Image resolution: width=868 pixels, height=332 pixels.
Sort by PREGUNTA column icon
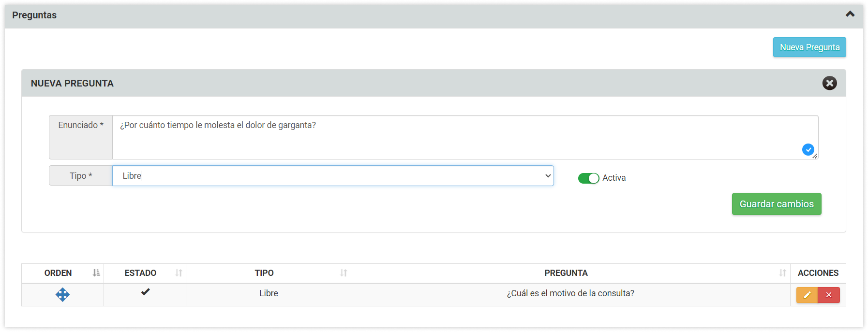click(x=782, y=273)
